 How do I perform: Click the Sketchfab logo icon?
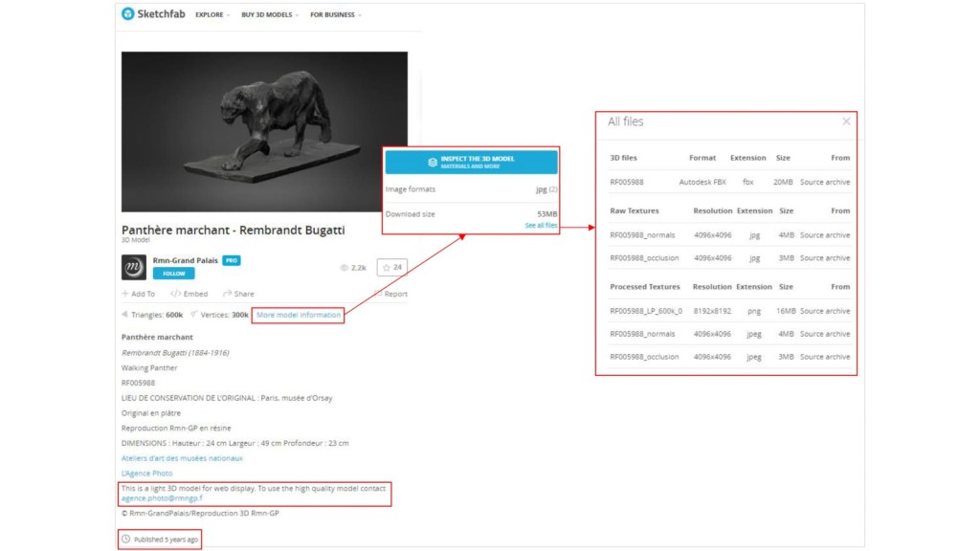point(128,14)
